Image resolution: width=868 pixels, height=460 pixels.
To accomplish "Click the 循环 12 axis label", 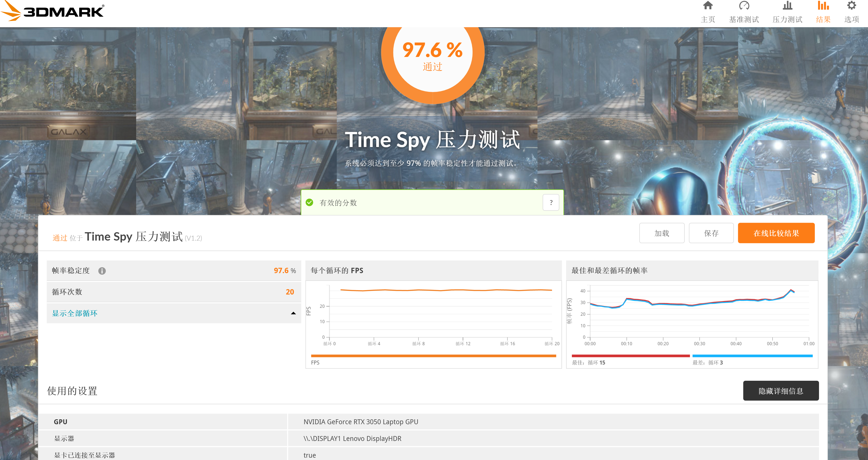I will point(463,344).
